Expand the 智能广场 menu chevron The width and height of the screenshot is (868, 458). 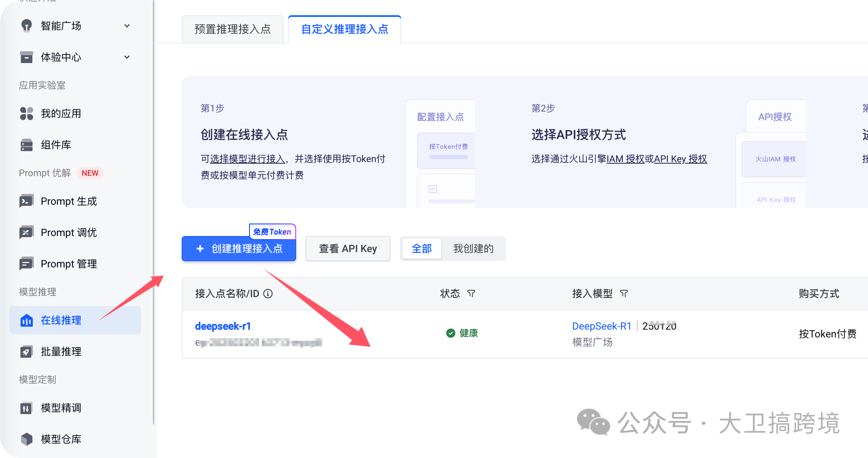pos(127,26)
